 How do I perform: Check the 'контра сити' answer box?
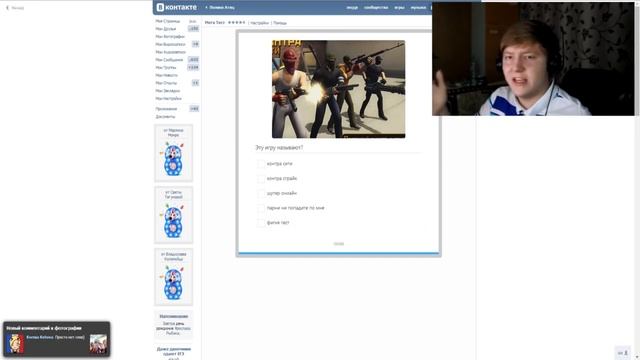[261, 164]
